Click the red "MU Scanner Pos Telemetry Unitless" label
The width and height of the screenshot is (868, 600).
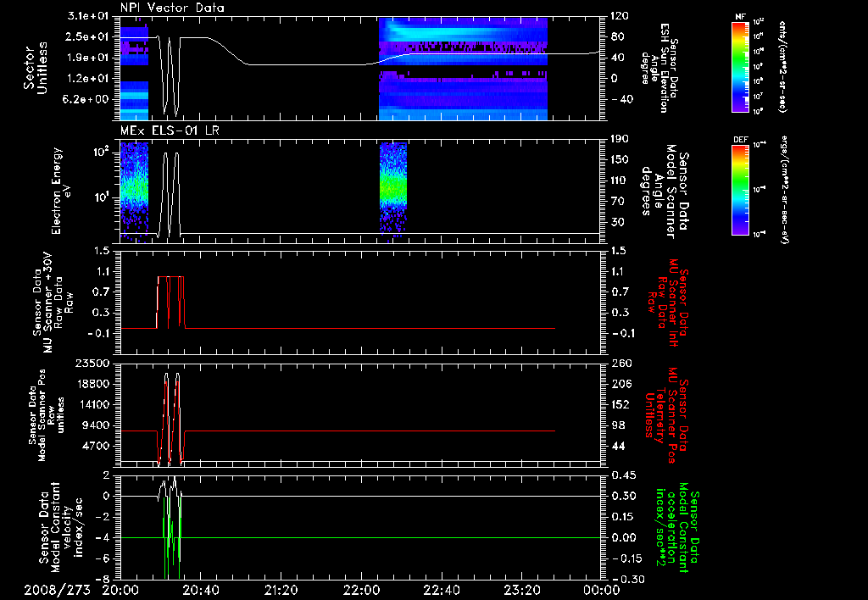[666, 415]
